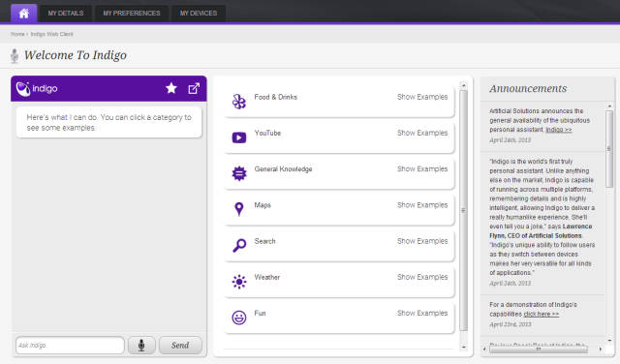620x364 pixels.
Task: Click the category list scrollbar thumb
Action: tap(464, 210)
